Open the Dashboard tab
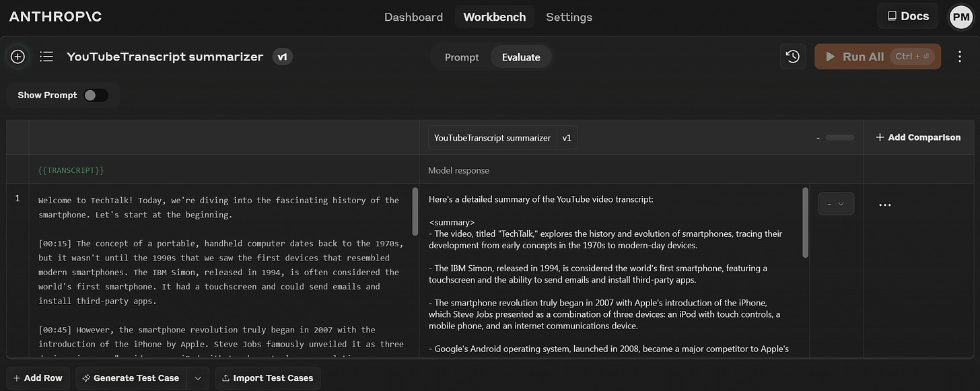The width and height of the screenshot is (980, 391). tap(413, 17)
